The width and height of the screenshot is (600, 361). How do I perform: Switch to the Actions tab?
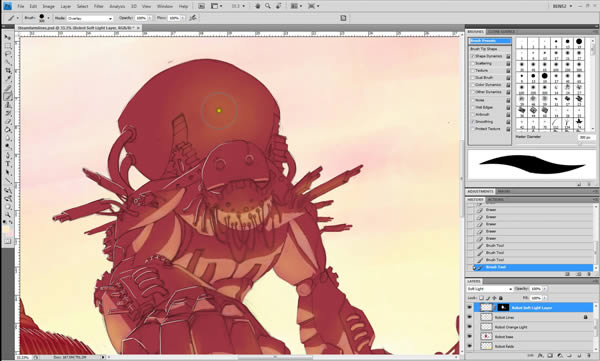click(x=495, y=199)
